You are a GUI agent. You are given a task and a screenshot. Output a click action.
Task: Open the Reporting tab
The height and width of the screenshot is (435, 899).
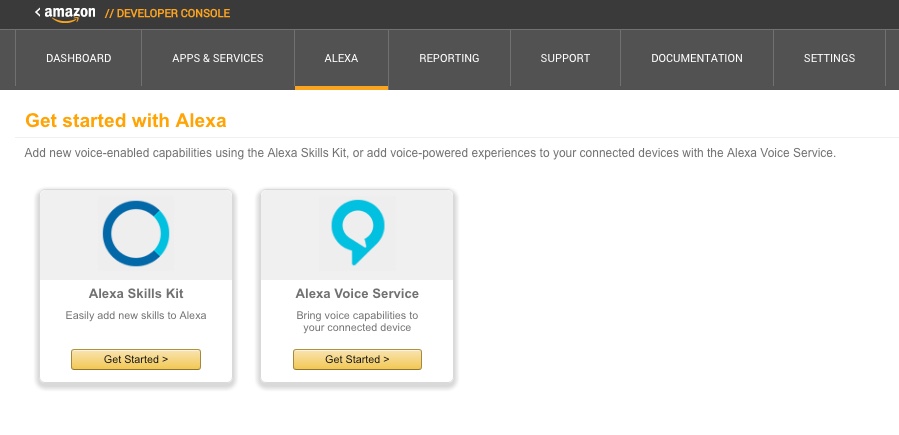click(449, 58)
